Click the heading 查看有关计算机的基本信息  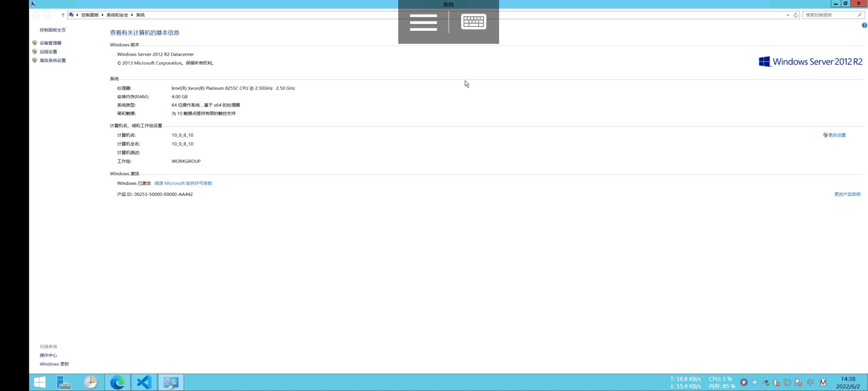(x=145, y=33)
